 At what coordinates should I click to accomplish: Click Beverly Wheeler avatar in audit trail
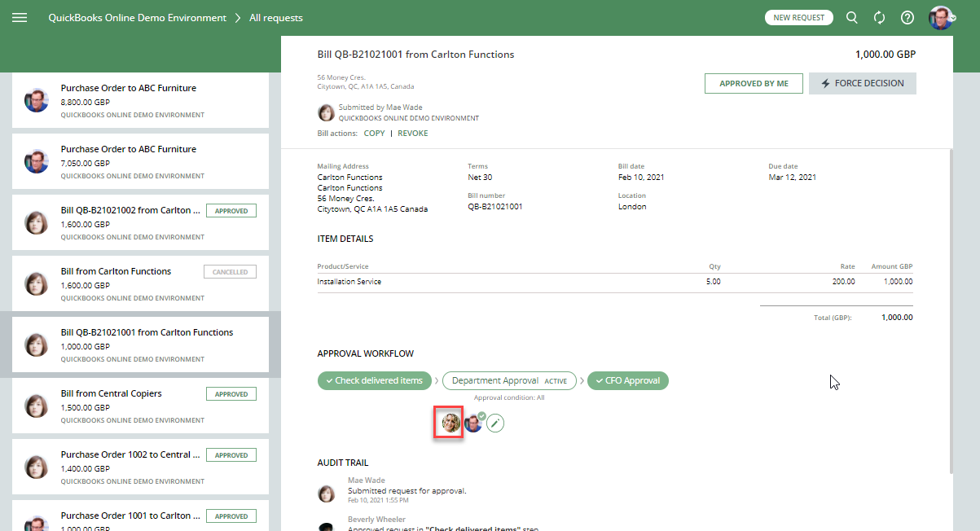point(326,528)
